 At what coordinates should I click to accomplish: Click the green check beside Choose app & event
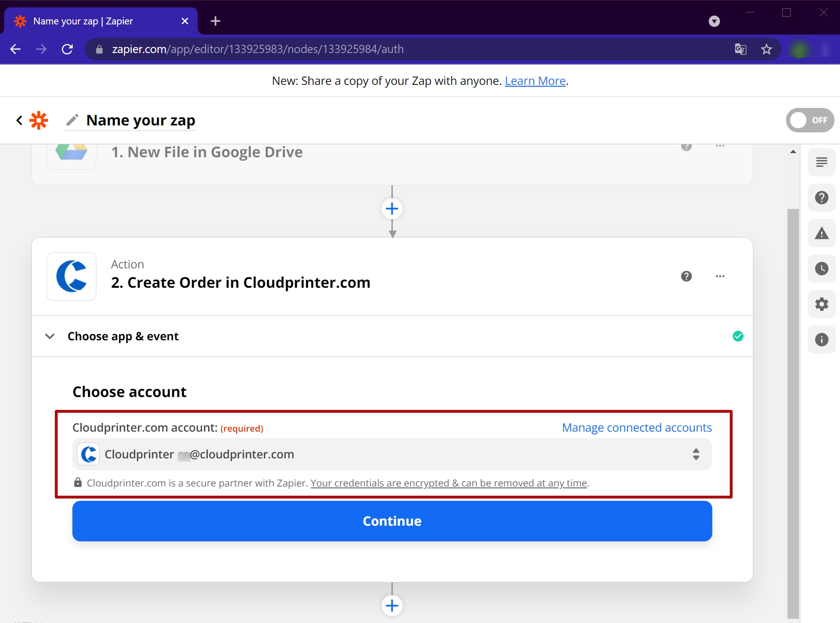[x=738, y=336]
